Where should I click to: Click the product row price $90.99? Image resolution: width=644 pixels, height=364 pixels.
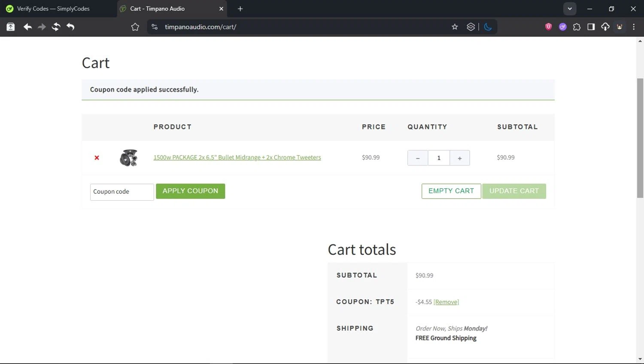[x=371, y=157]
